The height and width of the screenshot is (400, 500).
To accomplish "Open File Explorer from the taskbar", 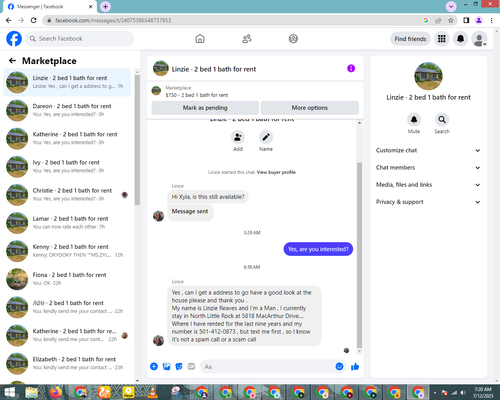I will 32,392.
